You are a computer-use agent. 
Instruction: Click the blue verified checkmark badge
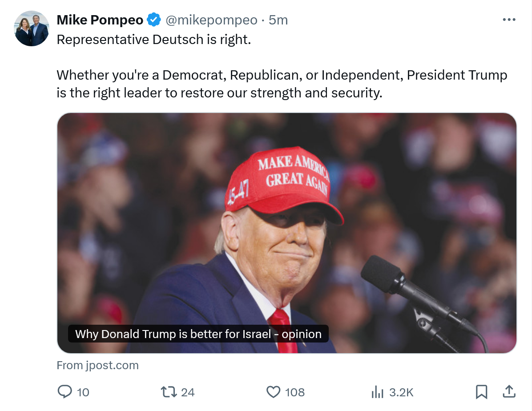[154, 20]
